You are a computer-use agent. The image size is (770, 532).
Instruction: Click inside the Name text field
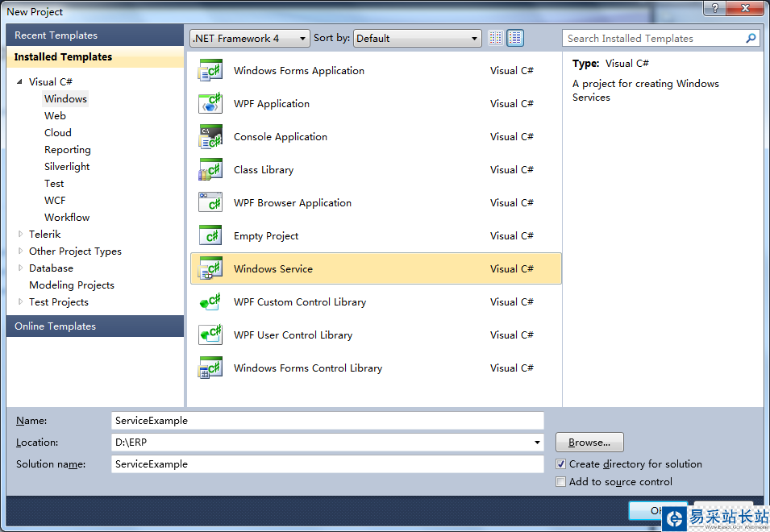click(327, 421)
